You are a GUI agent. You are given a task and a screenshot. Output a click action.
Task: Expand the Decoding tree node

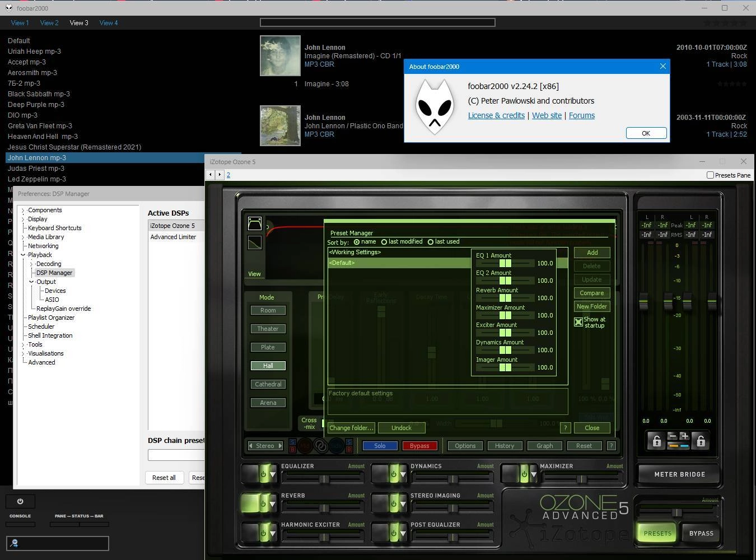(x=31, y=264)
